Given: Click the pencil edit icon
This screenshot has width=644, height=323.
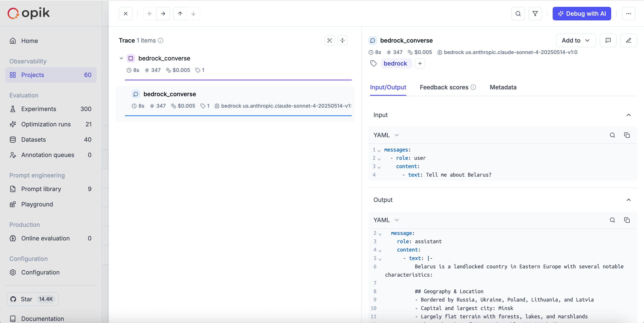Looking at the screenshot, I should click(628, 40).
